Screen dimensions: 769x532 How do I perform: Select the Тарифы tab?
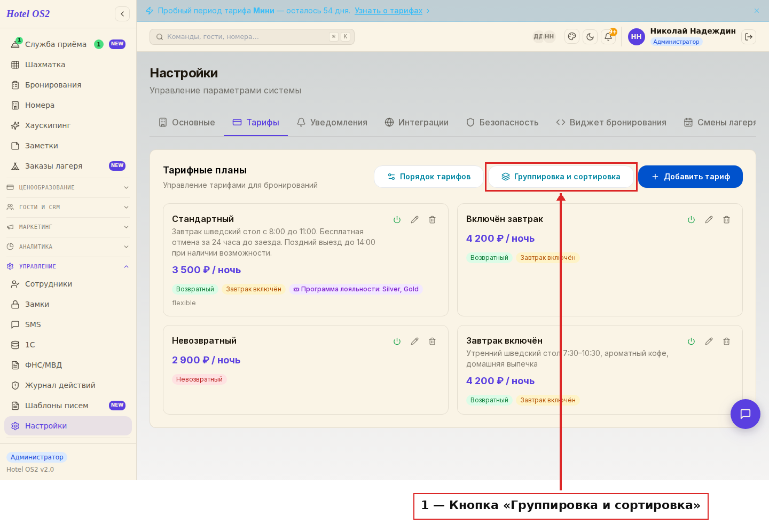click(x=256, y=123)
